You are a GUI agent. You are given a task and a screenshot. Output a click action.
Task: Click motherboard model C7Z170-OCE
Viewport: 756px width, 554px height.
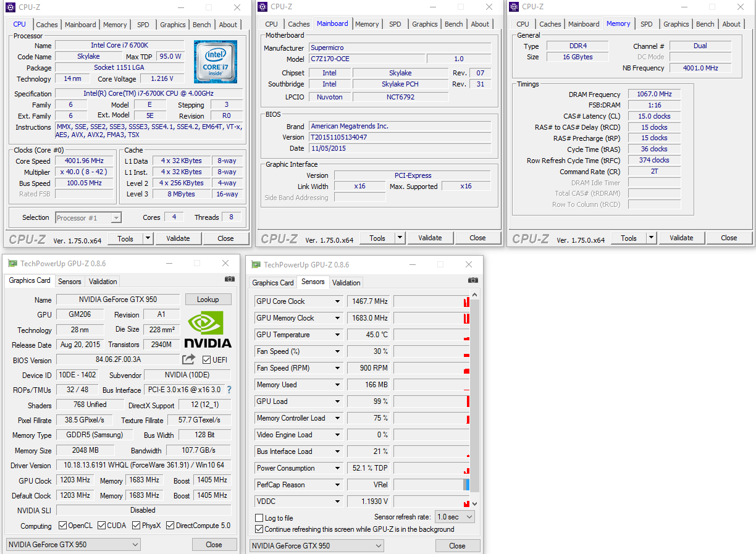366,59
